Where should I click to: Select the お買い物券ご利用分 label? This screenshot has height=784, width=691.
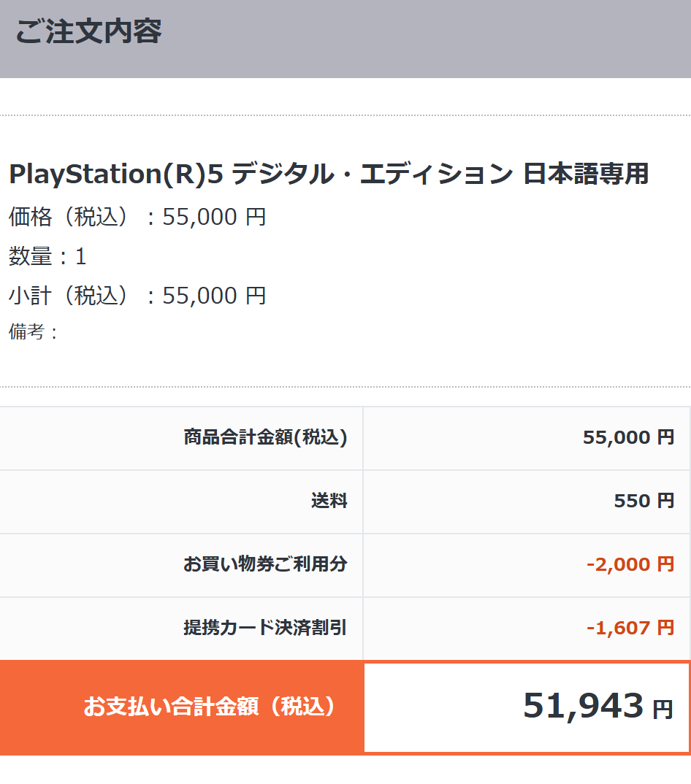click(265, 564)
